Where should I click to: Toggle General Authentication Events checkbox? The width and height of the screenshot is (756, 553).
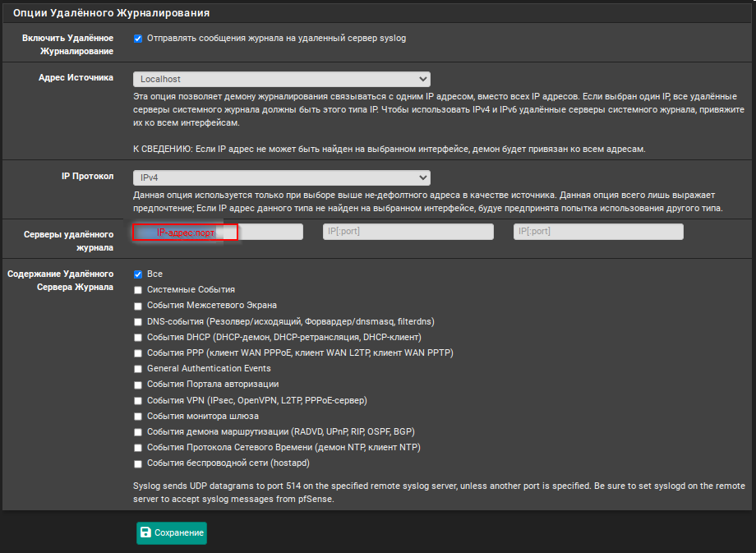pos(138,369)
